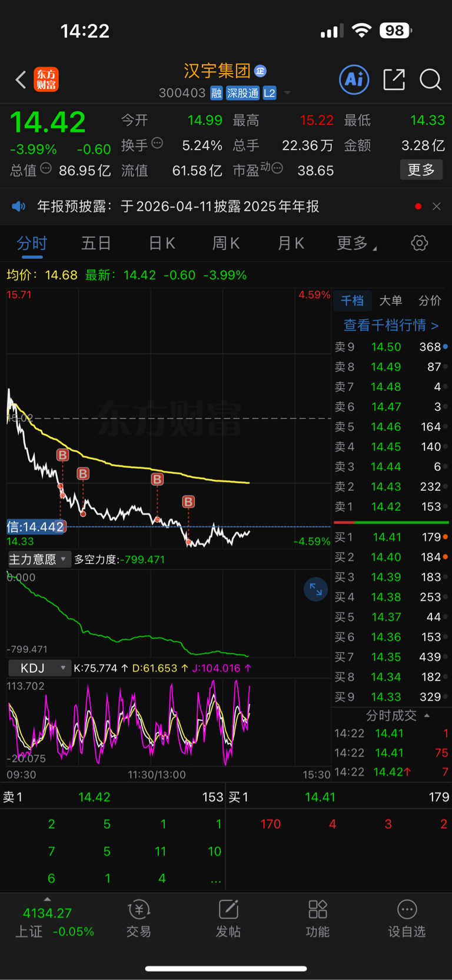Screen dimensions: 452x980
Task: Switch to the 日K tab
Action: (x=162, y=243)
